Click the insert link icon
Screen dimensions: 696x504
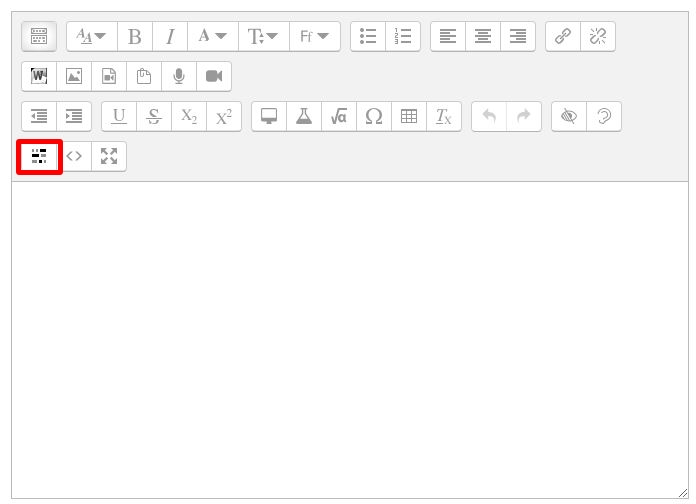[x=563, y=37]
